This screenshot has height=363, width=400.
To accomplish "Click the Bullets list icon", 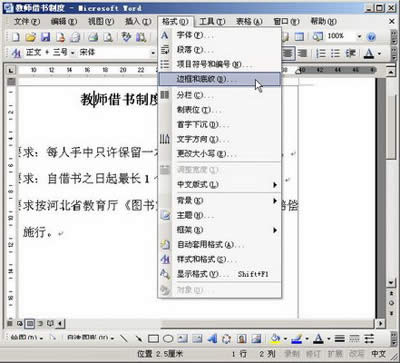I will coord(335,53).
